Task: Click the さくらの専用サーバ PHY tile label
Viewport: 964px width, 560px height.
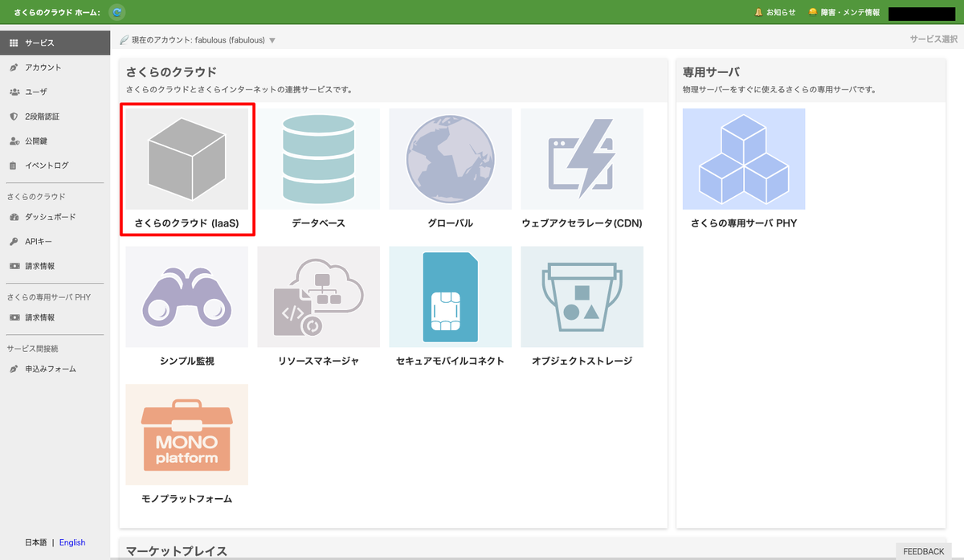Action: tap(744, 223)
